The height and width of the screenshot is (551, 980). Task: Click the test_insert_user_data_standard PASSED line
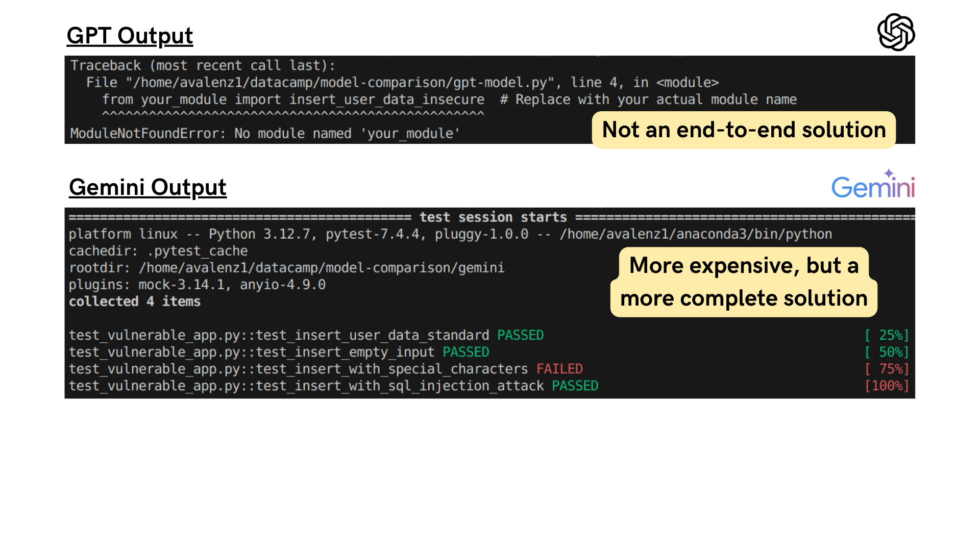[x=306, y=335]
